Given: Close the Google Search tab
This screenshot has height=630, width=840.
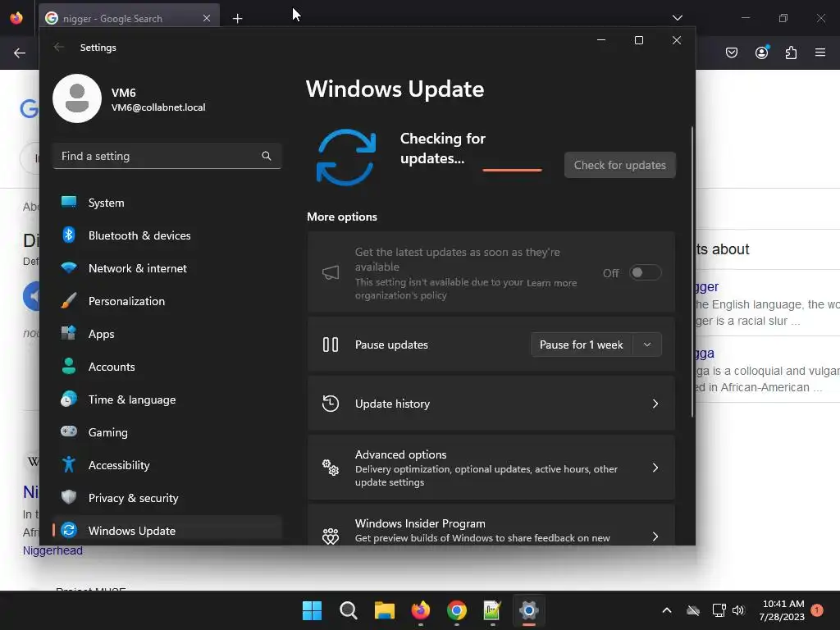Looking at the screenshot, I should 207,18.
